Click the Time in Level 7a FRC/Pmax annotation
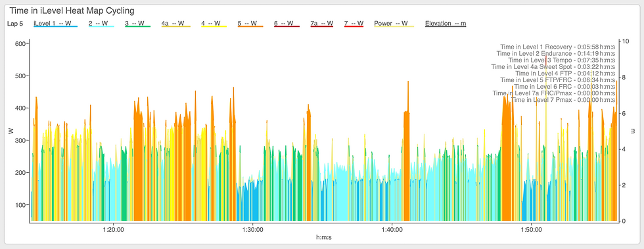 point(553,93)
